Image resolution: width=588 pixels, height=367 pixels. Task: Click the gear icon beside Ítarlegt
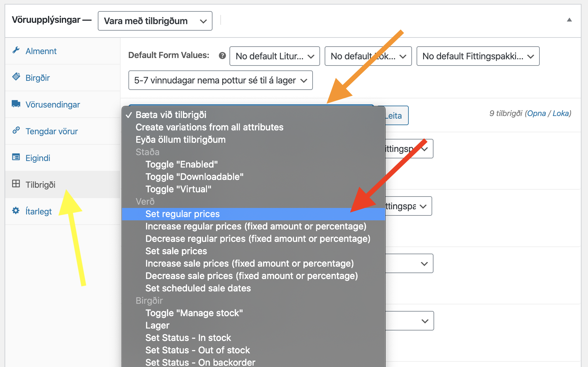coord(16,211)
